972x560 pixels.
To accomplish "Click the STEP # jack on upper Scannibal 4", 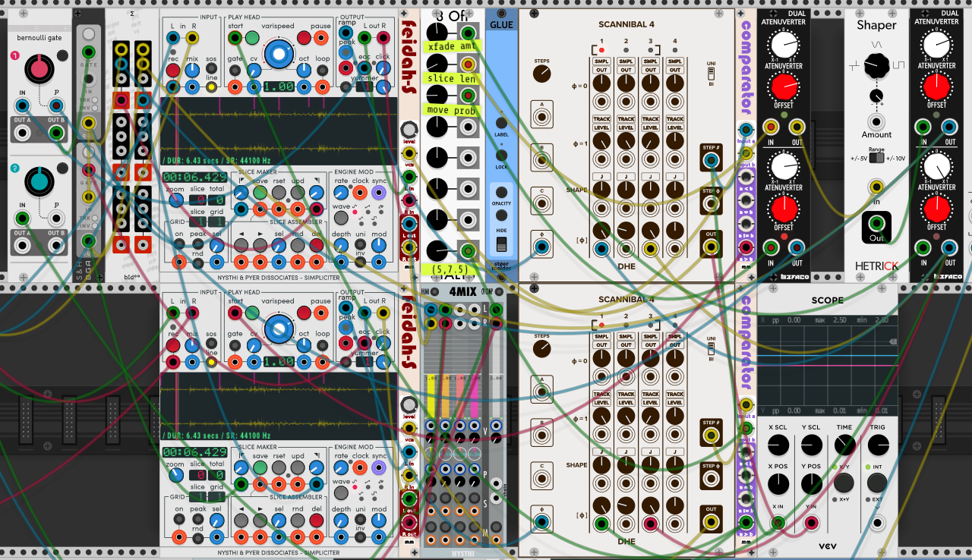I will pyautogui.click(x=711, y=160).
